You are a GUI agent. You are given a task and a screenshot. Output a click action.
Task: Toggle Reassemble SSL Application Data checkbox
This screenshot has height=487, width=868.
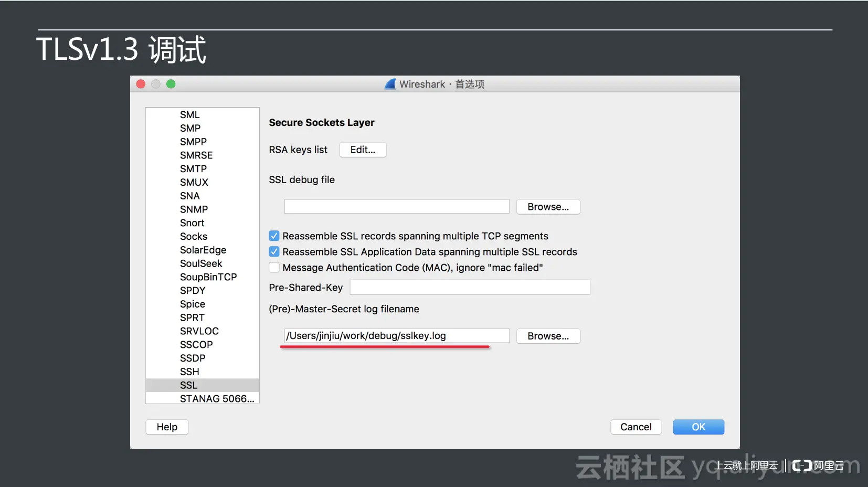274,252
